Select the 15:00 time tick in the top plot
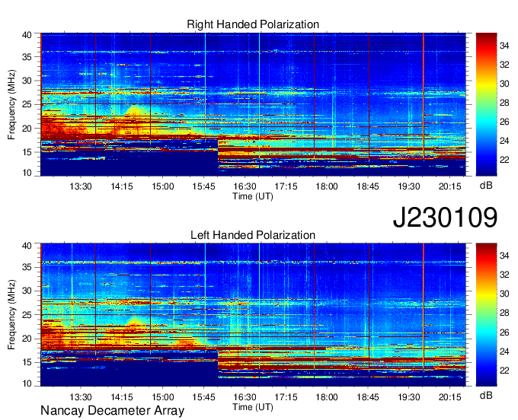The height and width of the screenshot is (420, 518). tap(163, 186)
